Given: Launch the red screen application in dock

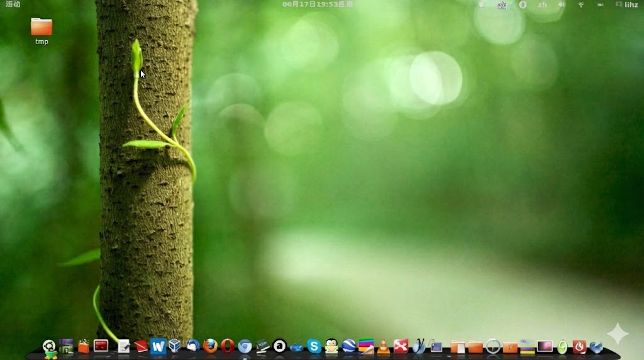Looking at the screenshot, I should [101, 346].
